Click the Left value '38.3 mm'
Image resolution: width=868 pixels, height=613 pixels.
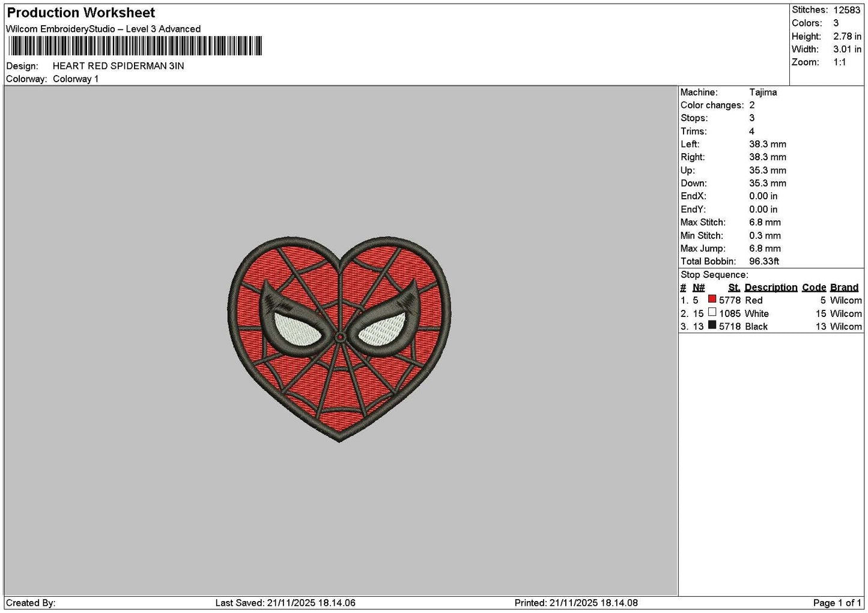coord(768,144)
